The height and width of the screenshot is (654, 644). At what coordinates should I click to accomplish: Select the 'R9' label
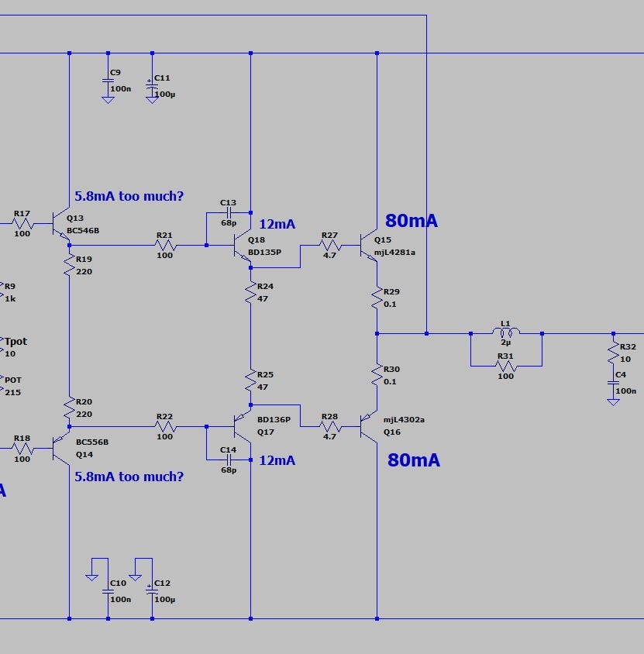[x=10, y=286]
